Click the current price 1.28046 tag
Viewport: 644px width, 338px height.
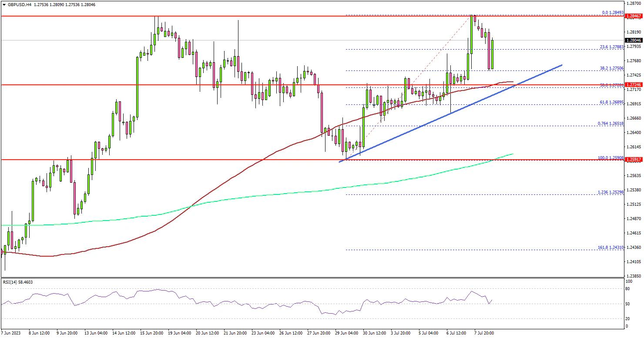[633, 40]
